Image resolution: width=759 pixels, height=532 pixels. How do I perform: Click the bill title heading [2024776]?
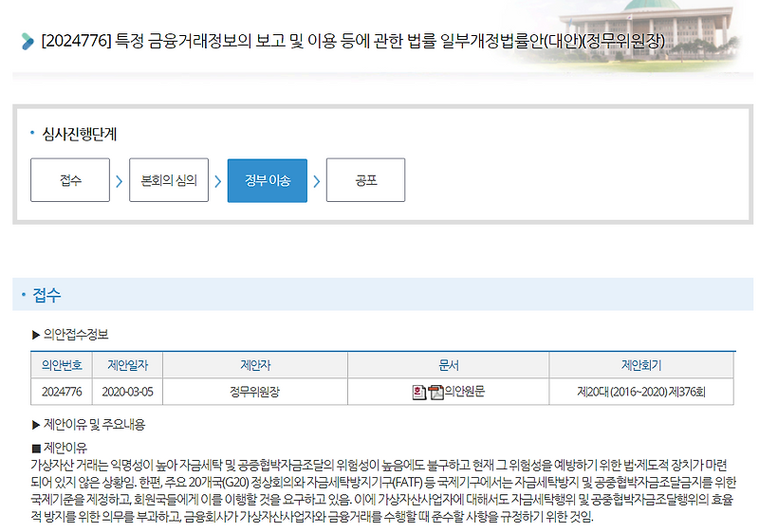click(x=353, y=41)
